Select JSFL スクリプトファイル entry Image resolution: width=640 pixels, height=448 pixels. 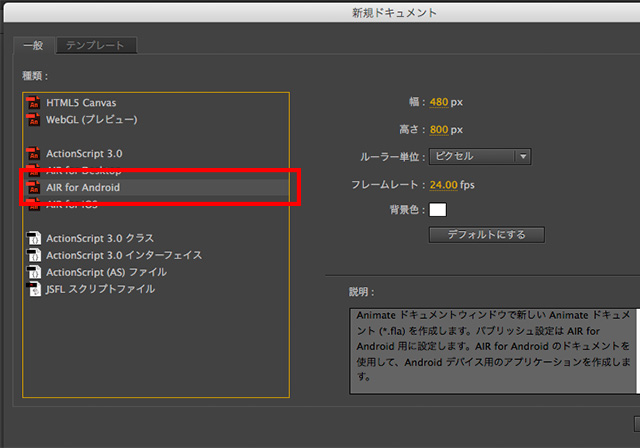point(156,289)
